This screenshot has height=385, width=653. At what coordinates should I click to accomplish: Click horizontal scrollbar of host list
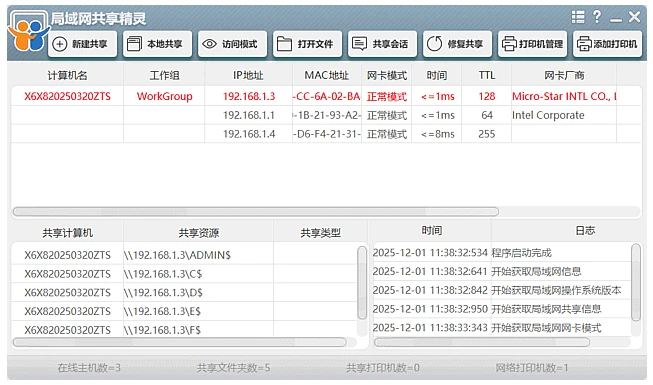click(x=256, y=212)
